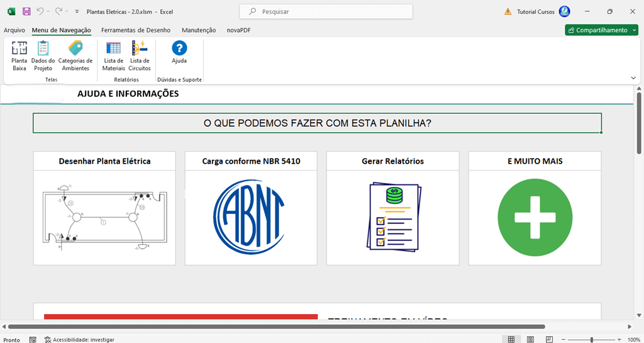The image size is (644, 343).
Task: Click scroll right arrow on horizontal scrollbar
Action: click(x=630, y=327)
